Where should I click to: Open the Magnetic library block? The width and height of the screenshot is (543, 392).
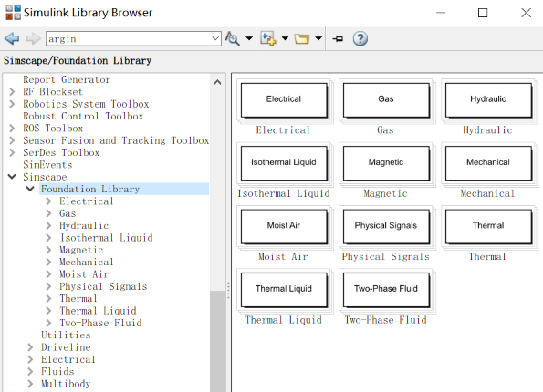point(386,163)
